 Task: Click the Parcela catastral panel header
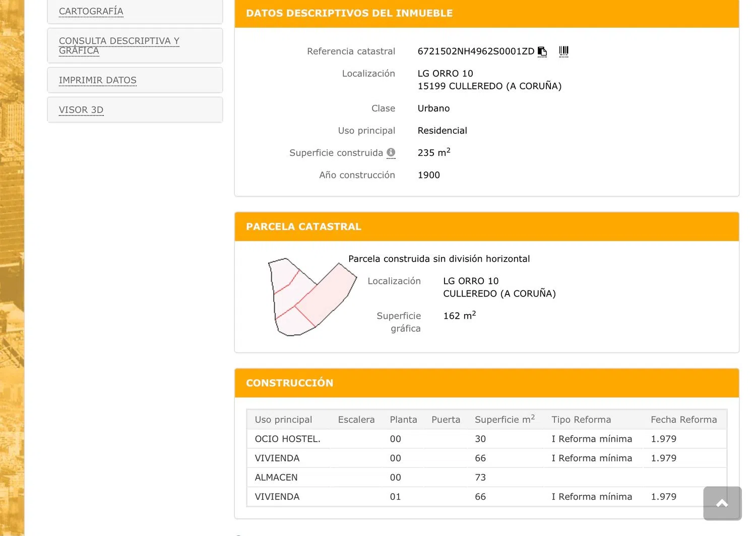(303, 227)
